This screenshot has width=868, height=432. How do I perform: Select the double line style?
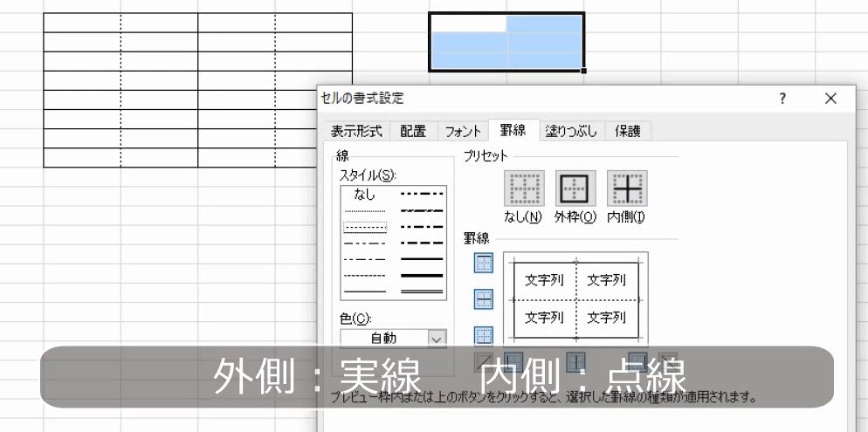(x=422, y=291)
